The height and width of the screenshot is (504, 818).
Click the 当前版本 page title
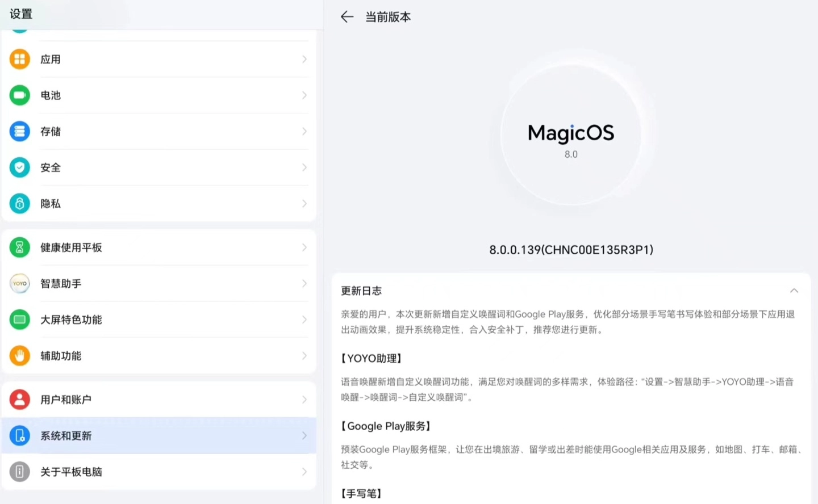[388, 17]
